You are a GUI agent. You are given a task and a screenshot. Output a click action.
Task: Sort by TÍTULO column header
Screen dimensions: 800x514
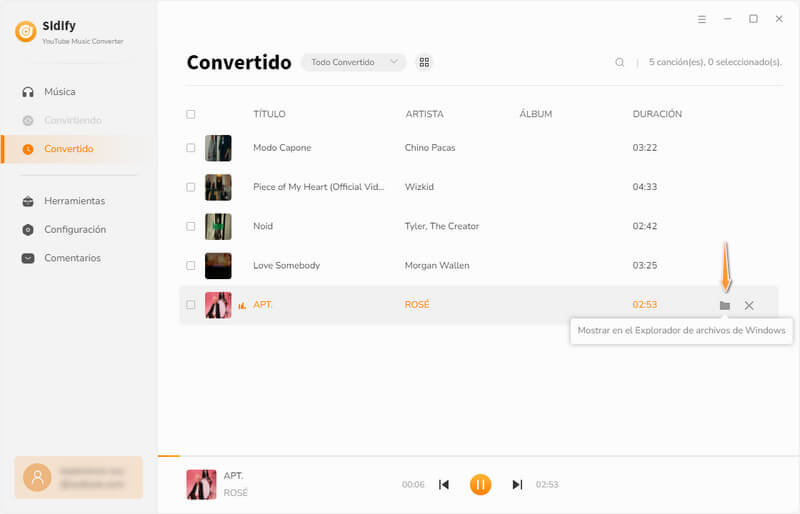click(269, 114)
